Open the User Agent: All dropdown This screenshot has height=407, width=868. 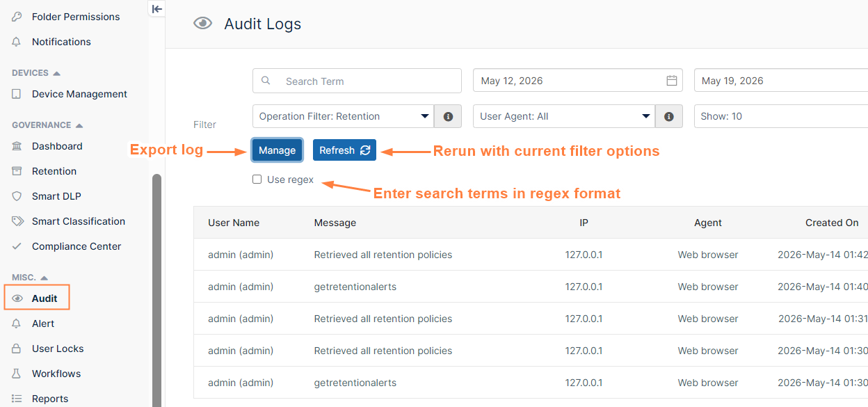(564, 116)
